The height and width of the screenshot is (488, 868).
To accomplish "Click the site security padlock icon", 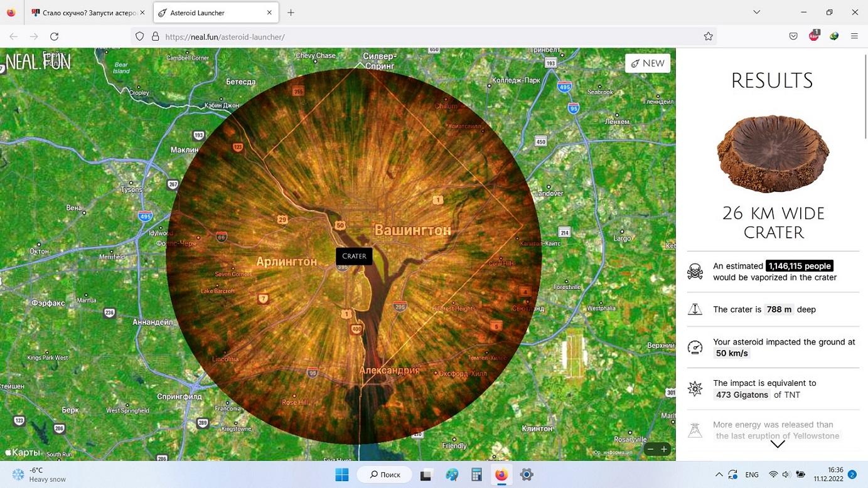I will (x=155, y=36).
